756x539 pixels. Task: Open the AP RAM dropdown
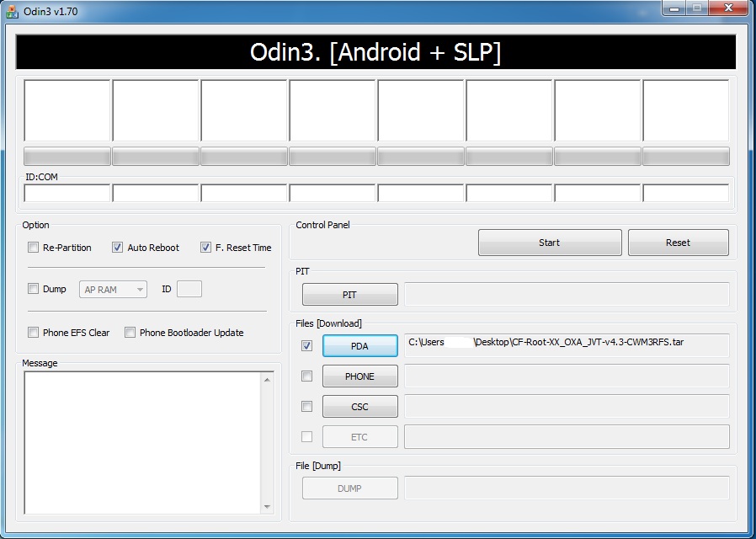coord(113,289)
